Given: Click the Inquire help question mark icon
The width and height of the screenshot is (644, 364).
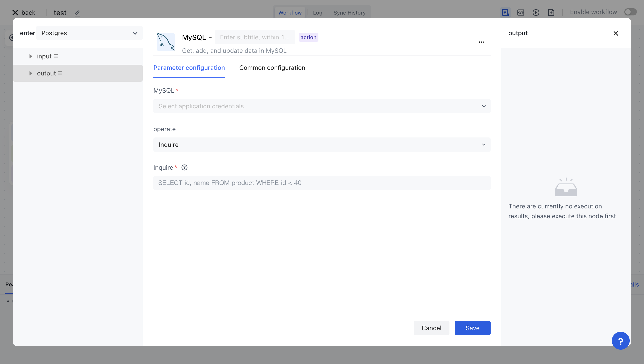Looking at the screenshot, I should click(x=184, y=167).
